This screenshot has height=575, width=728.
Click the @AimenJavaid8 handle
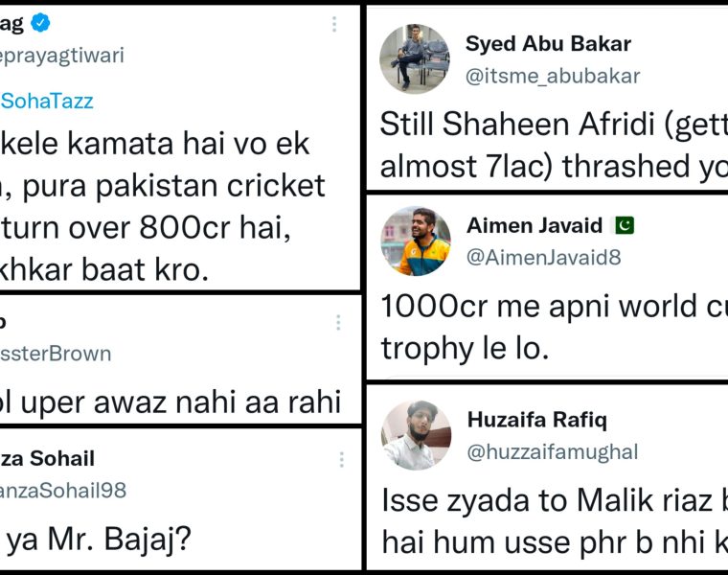[x=543, y=257]
